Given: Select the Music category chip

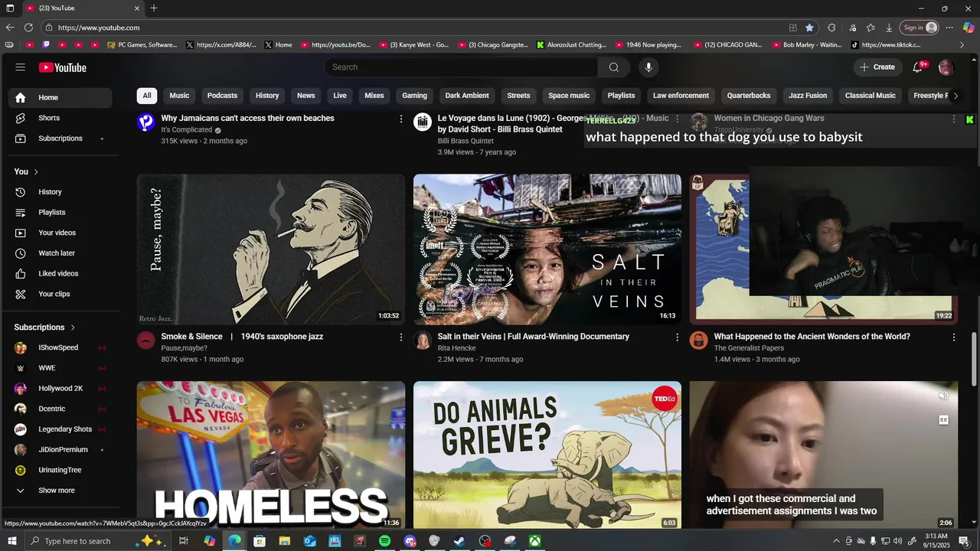Looking at the screenshot, I should 179,96.
